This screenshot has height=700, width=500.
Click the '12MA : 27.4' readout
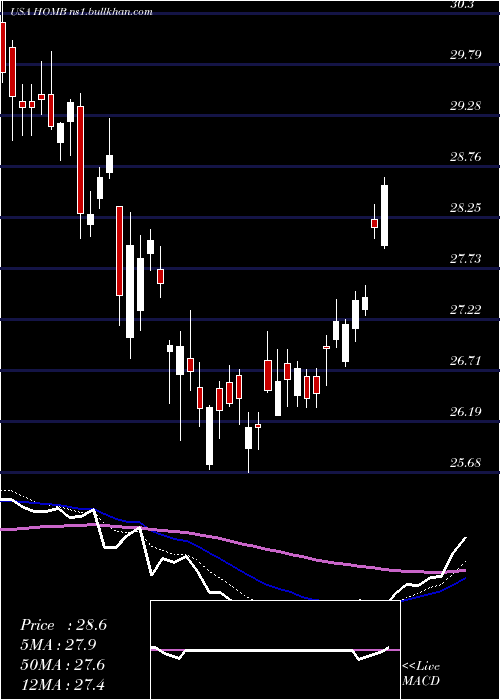[63, 684]
